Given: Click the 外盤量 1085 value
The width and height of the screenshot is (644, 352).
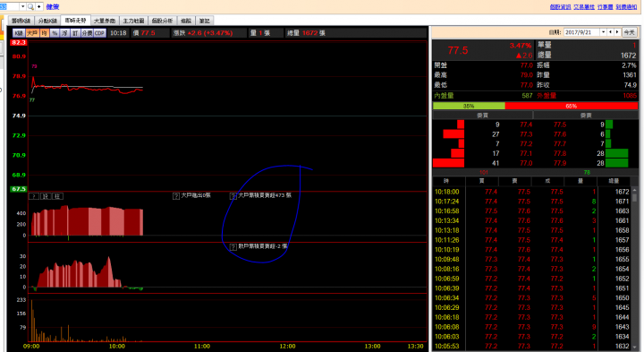Looking at the screenshot, I should tap(630, 96).
